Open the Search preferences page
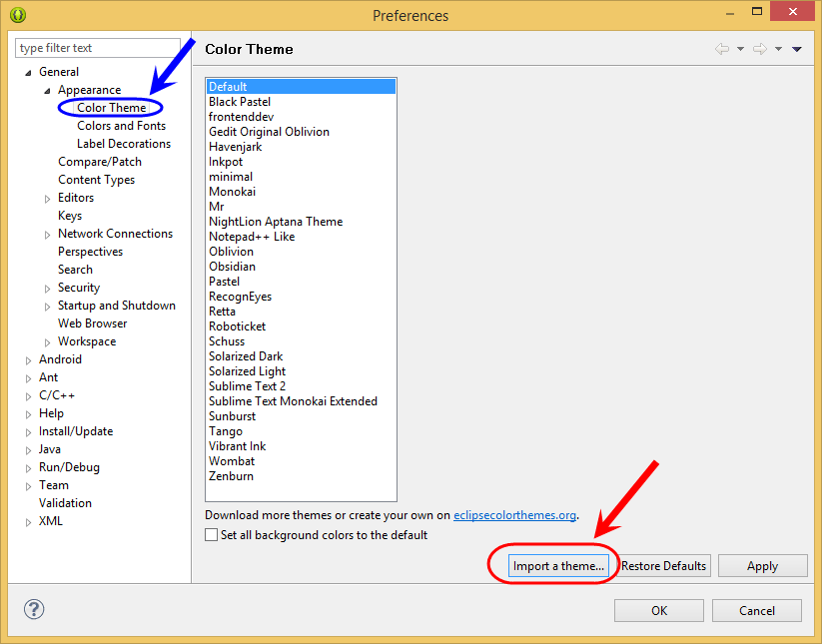Image resolution: width=822 pixels, height=644 pixels. (75, 270)
